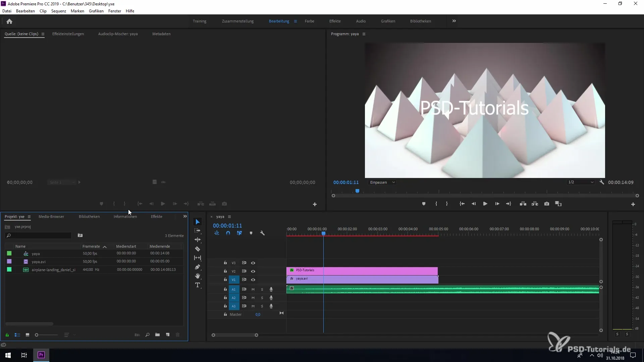Open timeline display settings wrench

(x=262, y=233)
